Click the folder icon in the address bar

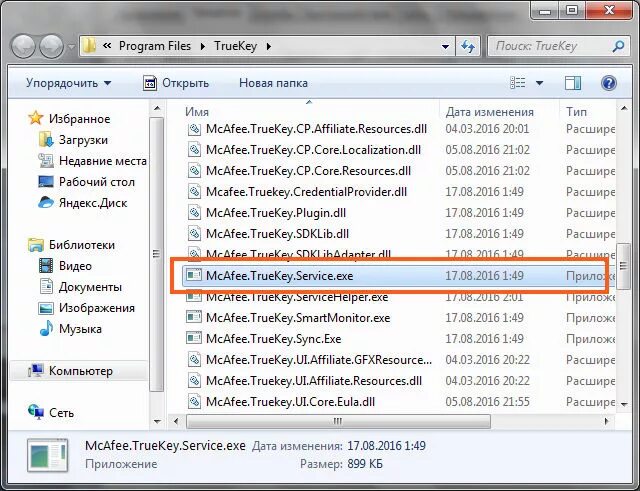pyautogui.click(x=89, y=46)
